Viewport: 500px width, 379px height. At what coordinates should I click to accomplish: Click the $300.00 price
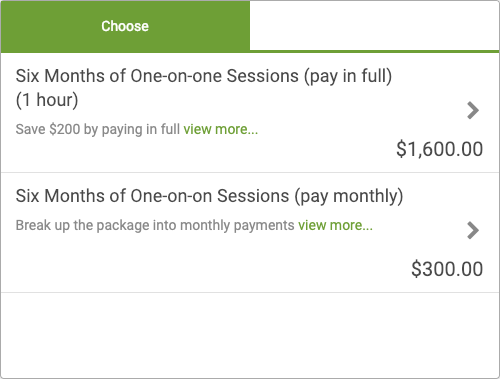[x=447, y=269]
